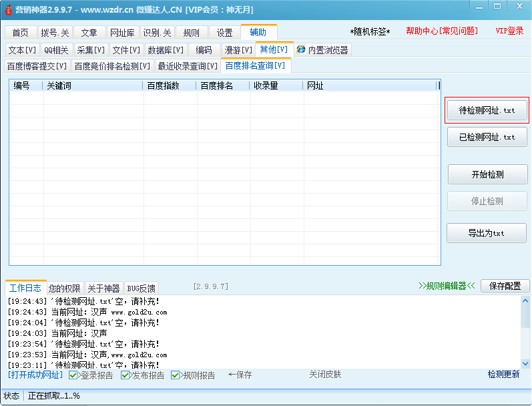Toggle the 登录报告 checkbox

(73, 375)
